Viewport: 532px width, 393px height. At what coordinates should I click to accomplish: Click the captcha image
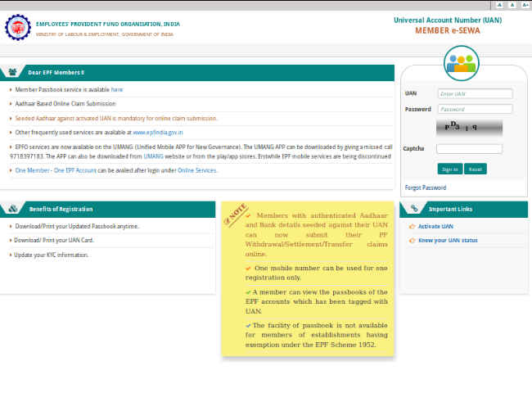coord(469,128)
